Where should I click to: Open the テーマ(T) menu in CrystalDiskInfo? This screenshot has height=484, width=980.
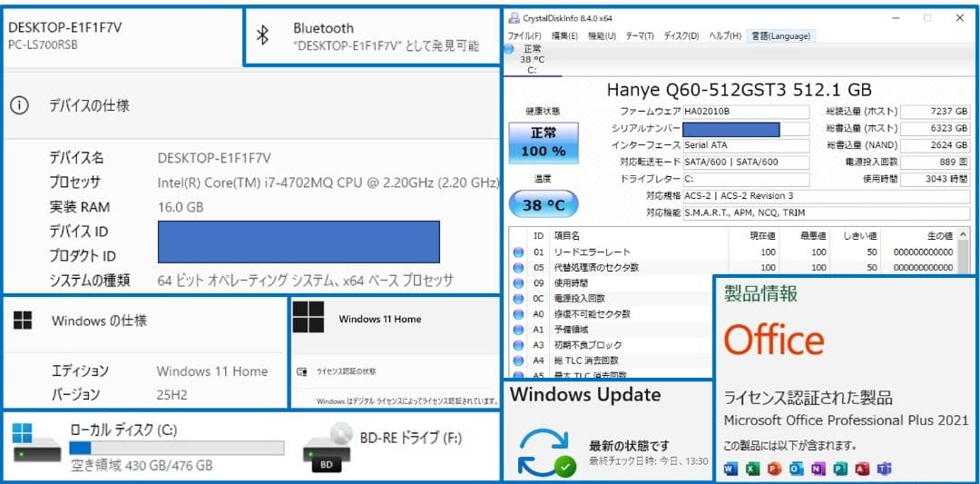(640, 36)
